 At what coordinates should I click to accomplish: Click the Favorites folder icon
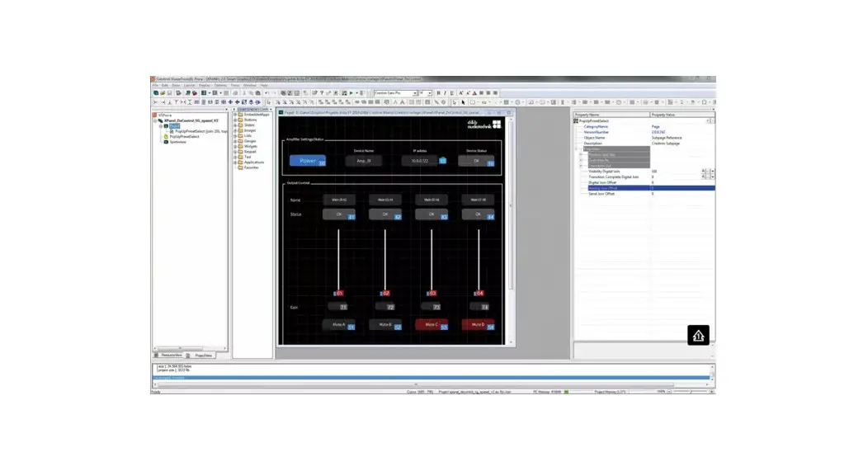point(240,167)
